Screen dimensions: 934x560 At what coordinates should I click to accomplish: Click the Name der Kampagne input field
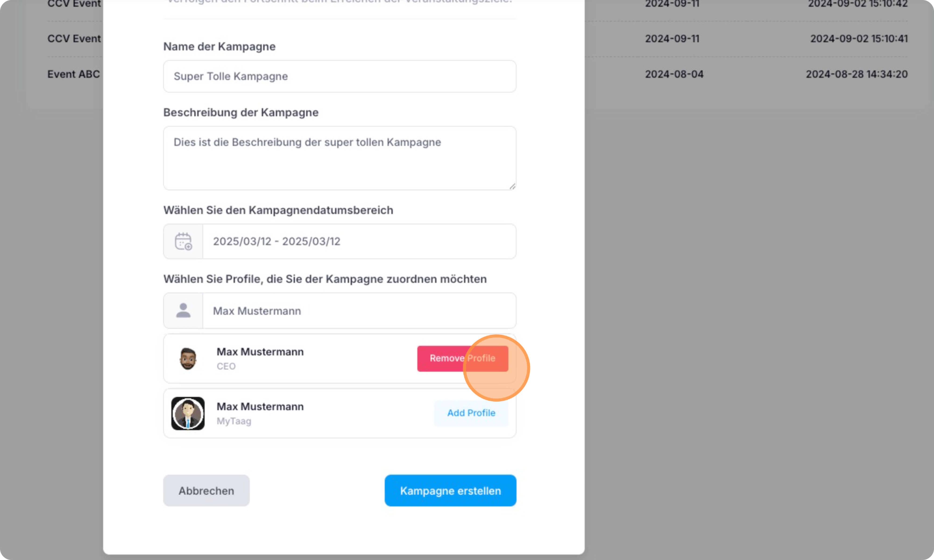[x=340, y=76]
